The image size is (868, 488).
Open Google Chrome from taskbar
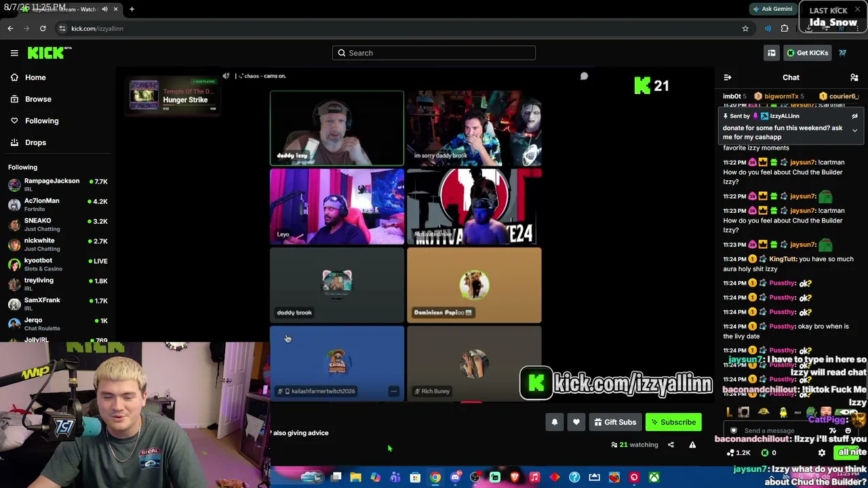pyautogui.click(x=435, y=478)
